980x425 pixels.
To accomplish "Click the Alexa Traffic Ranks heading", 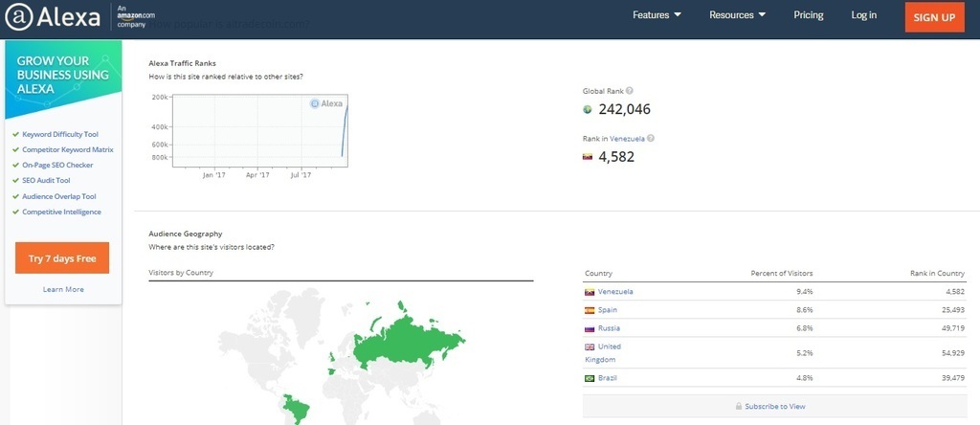I will pos(183,63).
